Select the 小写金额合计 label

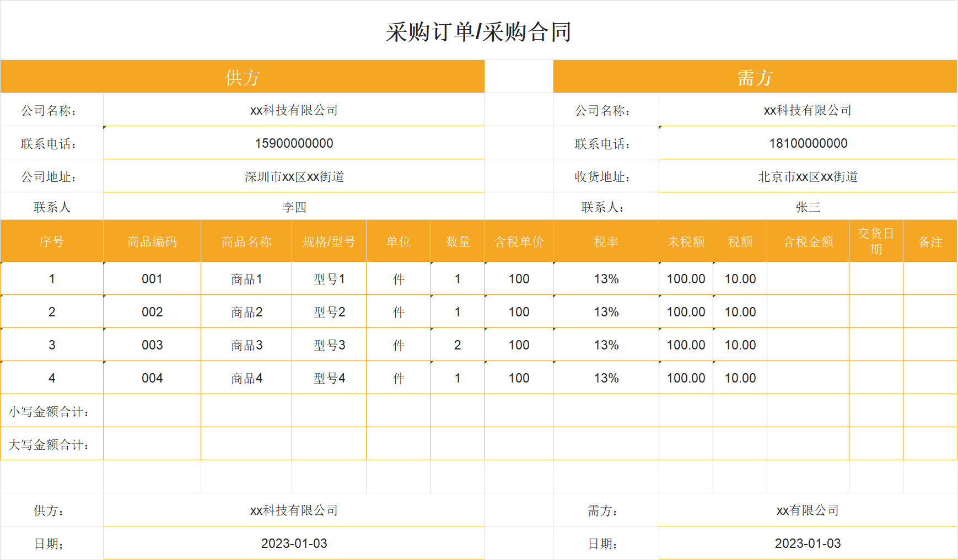49,412
